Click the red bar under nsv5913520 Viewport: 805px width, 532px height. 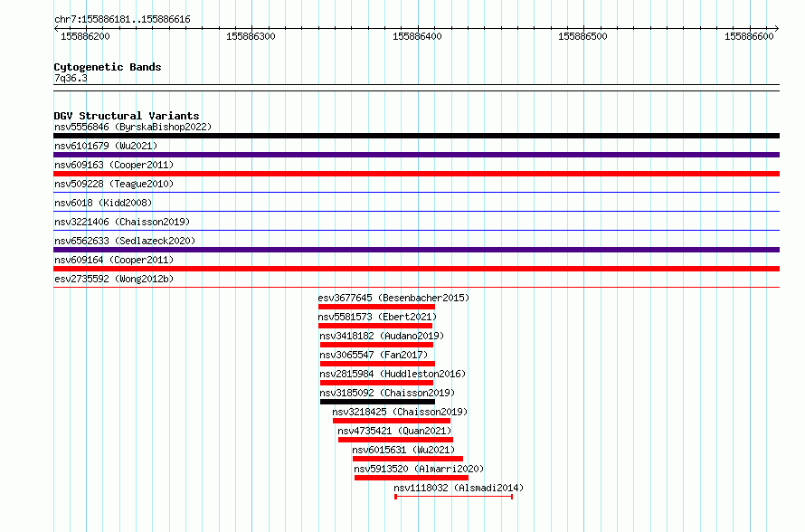pos(412,478)
